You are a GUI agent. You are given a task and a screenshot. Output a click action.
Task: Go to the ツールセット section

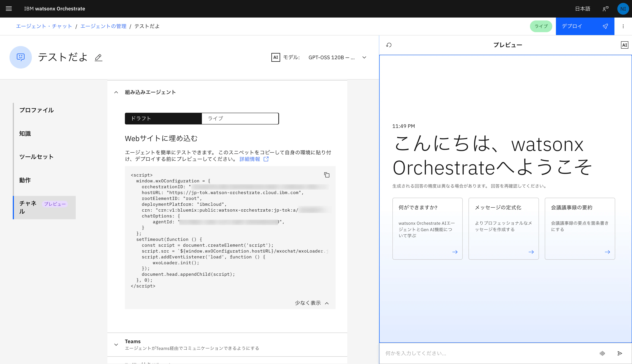coord(37,157)
